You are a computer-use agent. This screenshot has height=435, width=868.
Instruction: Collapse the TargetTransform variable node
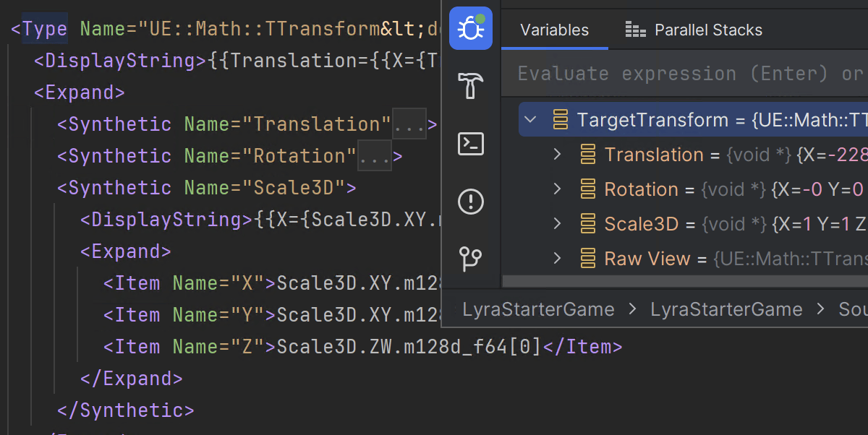tap(530, 120)
